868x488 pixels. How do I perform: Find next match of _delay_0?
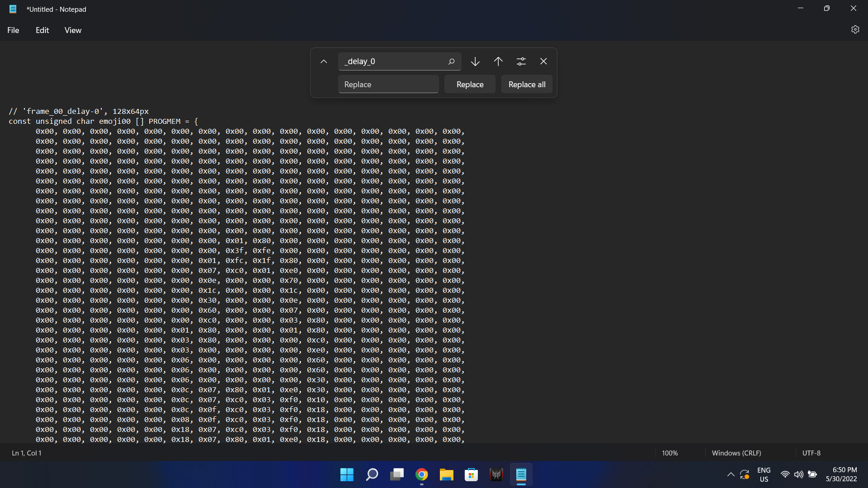click(x=475, y=61)
